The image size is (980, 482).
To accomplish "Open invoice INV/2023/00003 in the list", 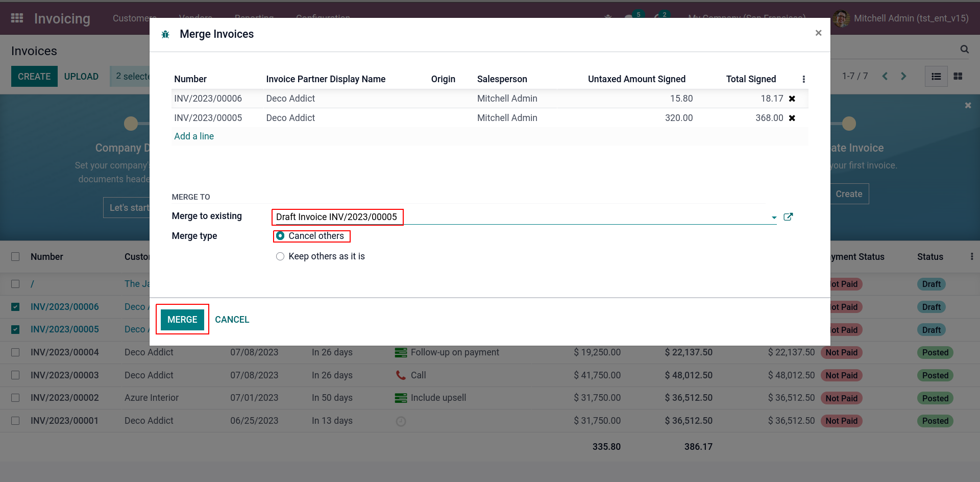I will point(65,375).
